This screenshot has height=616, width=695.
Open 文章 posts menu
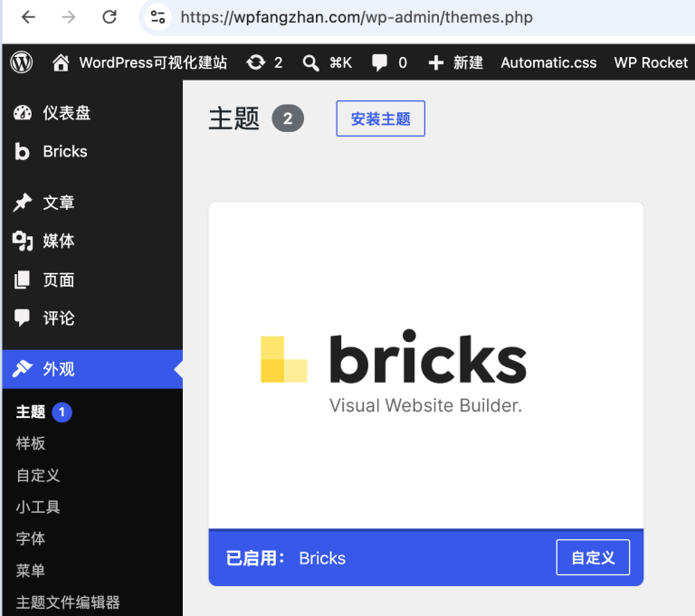click(92, 203)
